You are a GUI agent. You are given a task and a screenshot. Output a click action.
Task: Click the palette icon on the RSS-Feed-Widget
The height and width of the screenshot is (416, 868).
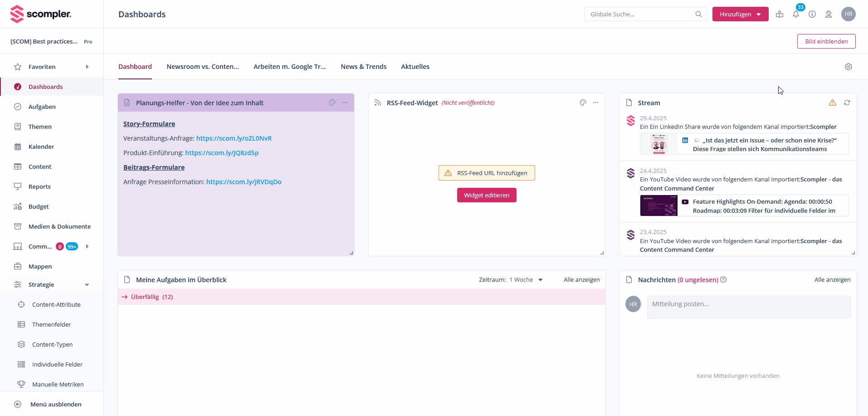[583, 103]
